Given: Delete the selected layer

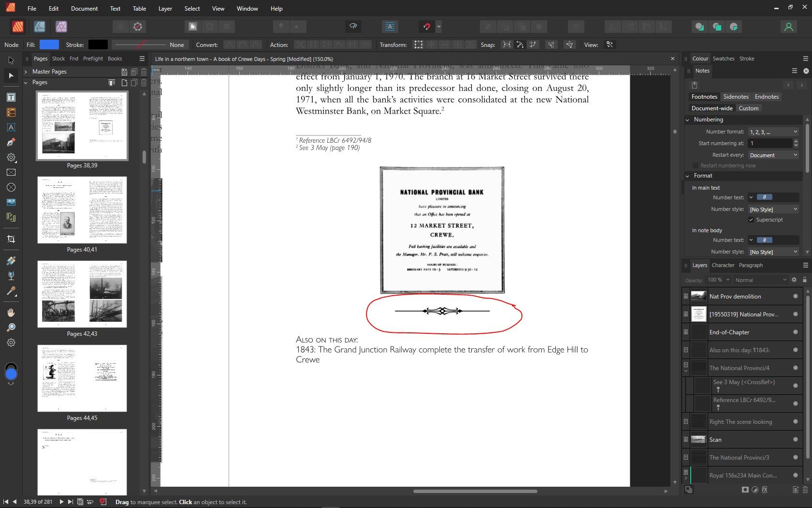Looking at the screenshot, I should (x=805, y=490).
